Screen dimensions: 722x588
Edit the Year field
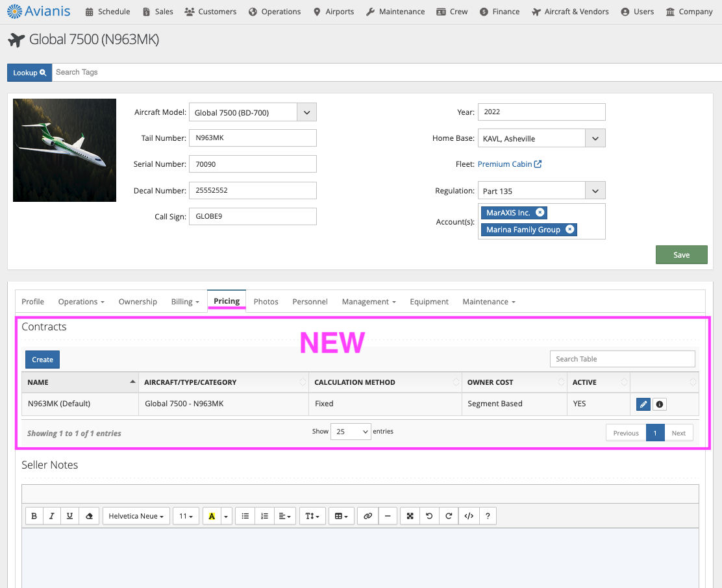541,112
